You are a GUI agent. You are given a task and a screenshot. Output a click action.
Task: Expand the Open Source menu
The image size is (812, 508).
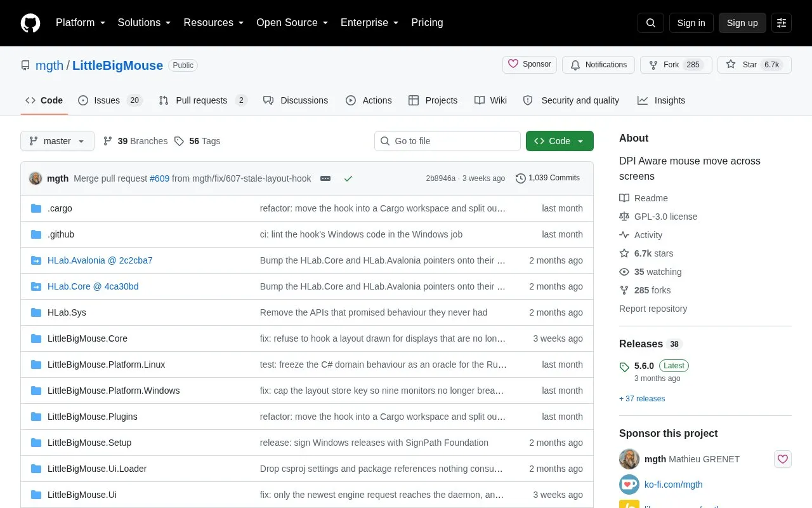click(x=292, y=23)
